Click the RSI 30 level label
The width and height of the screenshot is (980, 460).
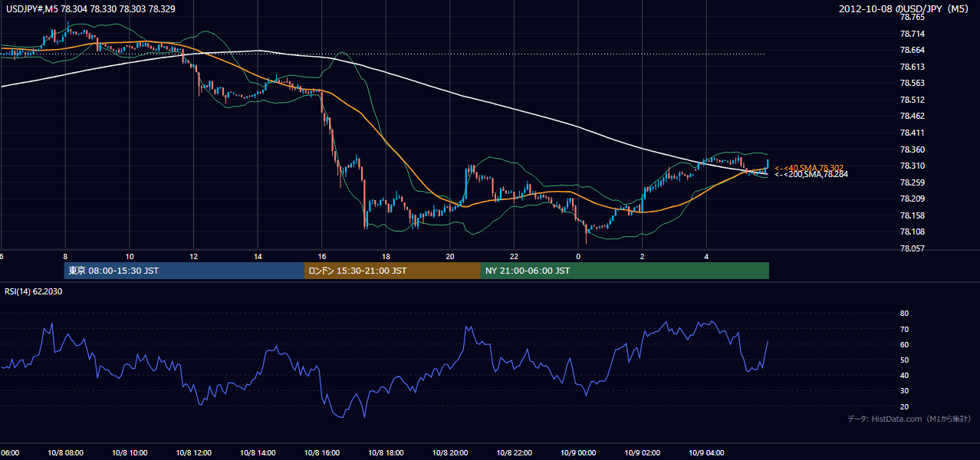[x=905, y=391]
